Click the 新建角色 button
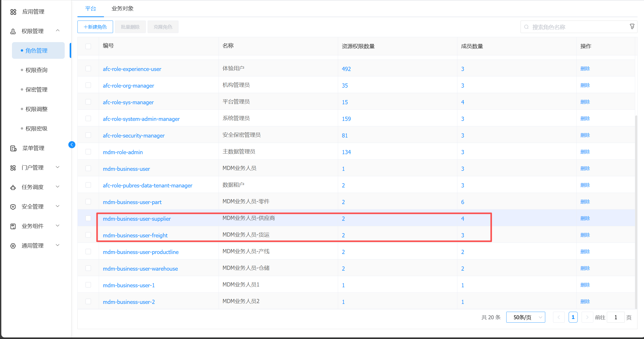644x339 pixels. tap(95, 27)
